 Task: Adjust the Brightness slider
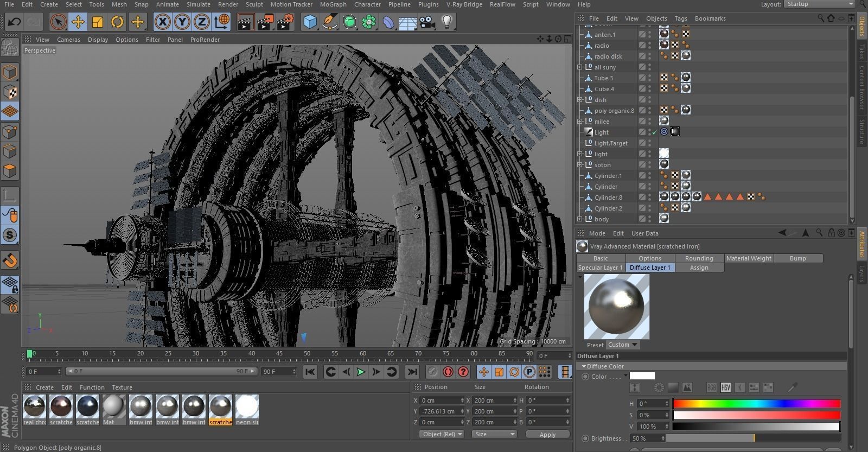coord(753,438)
